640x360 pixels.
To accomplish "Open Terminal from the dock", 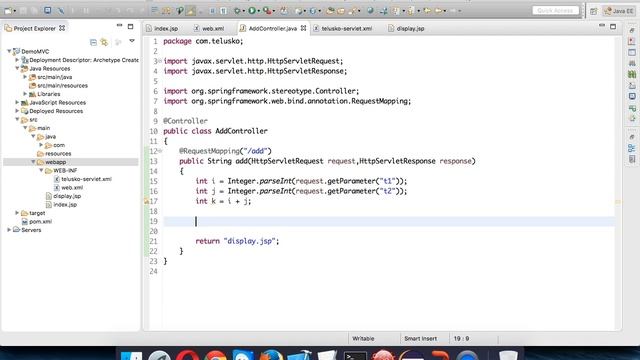I will pyautogui.click(x=355, y=356).
